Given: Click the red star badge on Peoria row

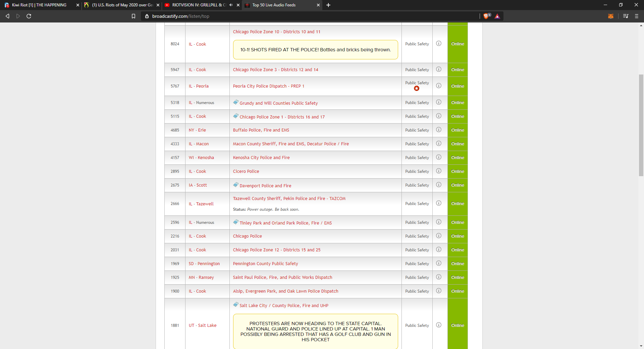Looking at the screenshot, I should (x=417, y=89).
